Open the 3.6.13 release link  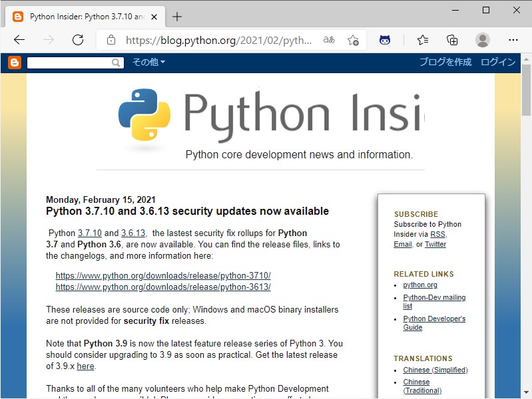pos(133,233)
